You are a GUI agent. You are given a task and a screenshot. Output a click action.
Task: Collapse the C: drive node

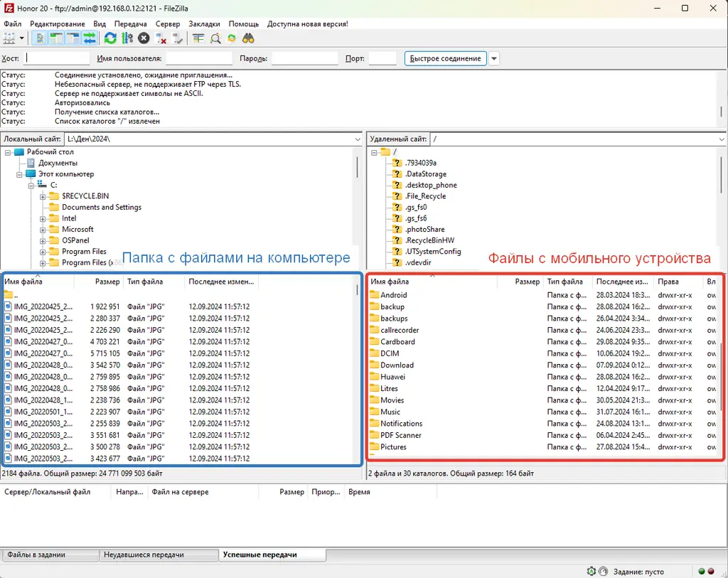point(31,186)
